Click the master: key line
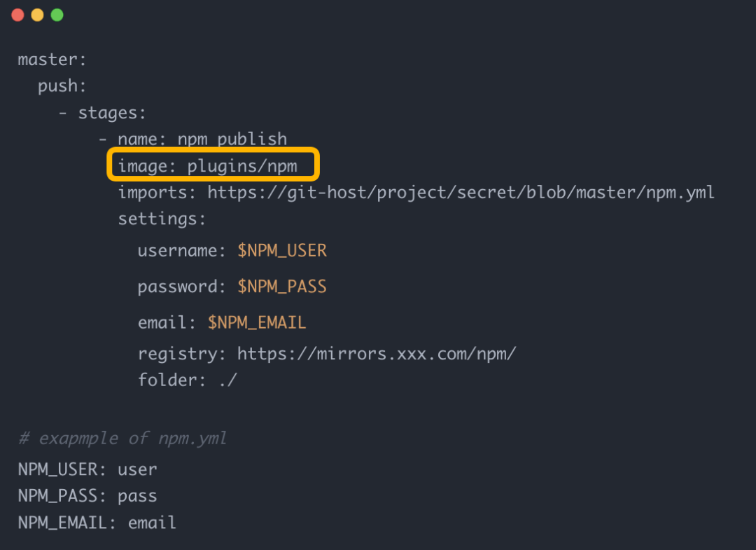756x550 pixels. click(x=52, y=60)
